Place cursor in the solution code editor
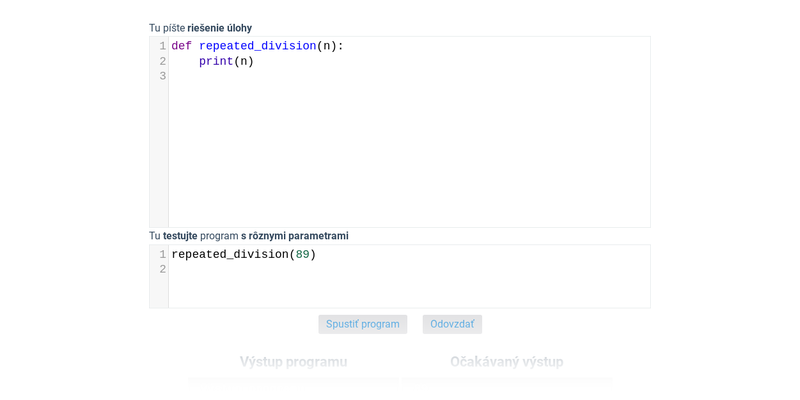Screen dimensions: 800x400 409,132
